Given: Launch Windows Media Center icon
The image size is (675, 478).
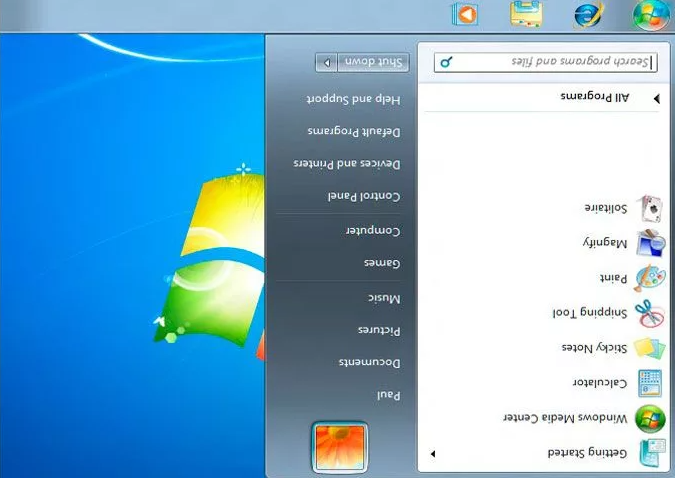Looking at the screenshot, I should 650,418.
